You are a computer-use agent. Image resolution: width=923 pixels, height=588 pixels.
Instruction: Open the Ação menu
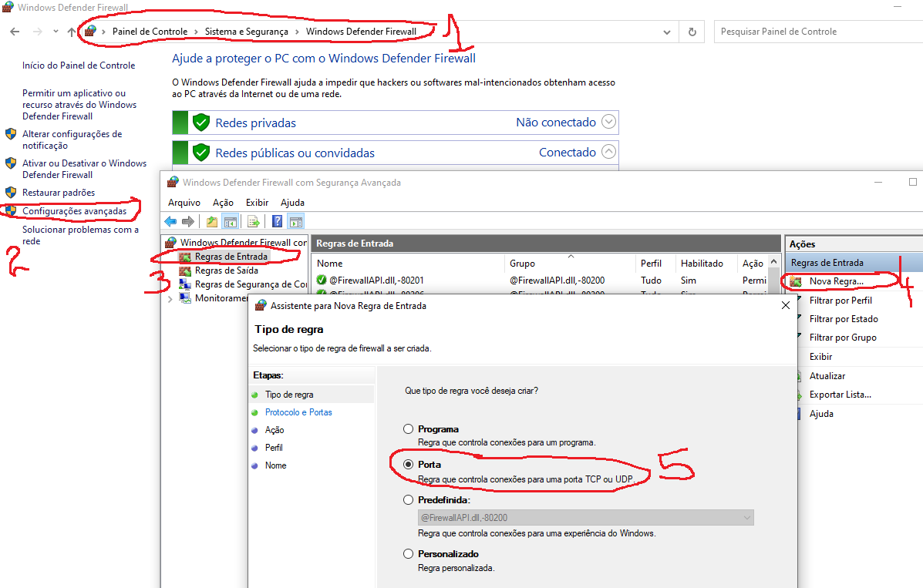coord(223,203)
